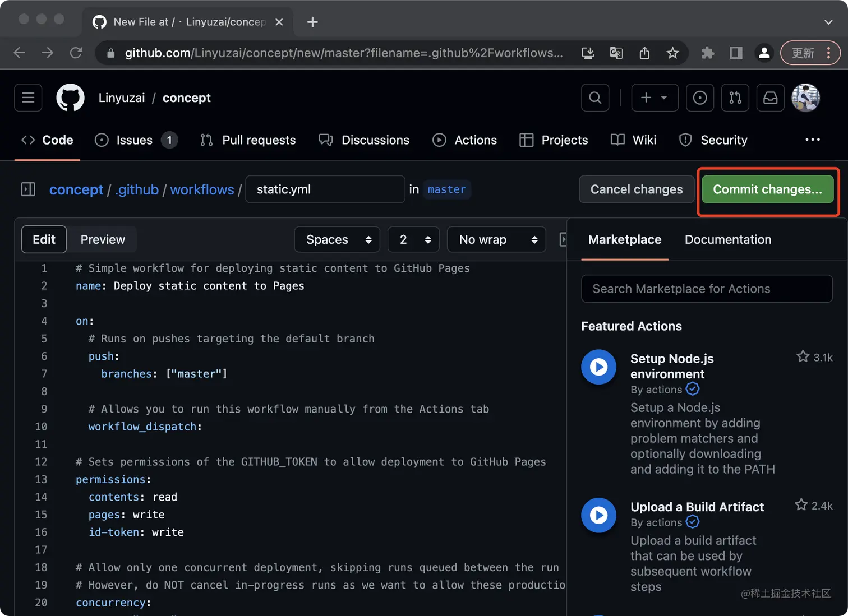Open the Spaces indent mode dropdown
Image resolution: width=848 pixels, height=616 pixels.
337,239
